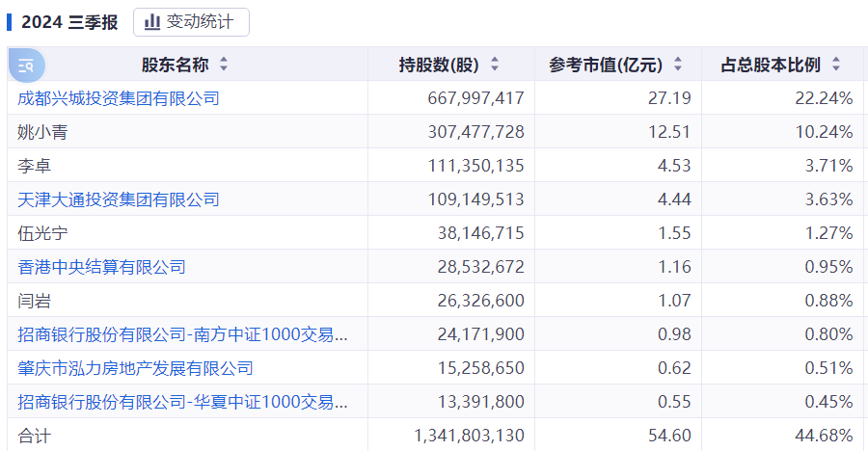Click the total share count 1,341,803,130
Screen dimensions: 868x451
470,436
